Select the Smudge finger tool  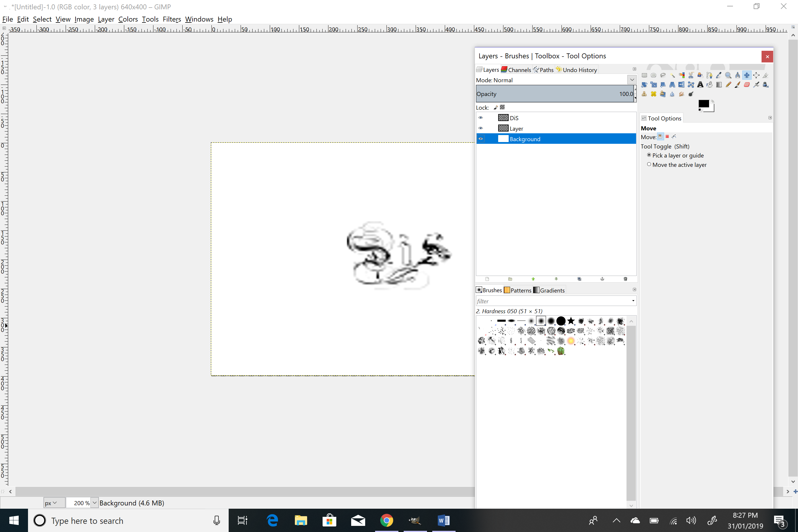coord(681,94)
